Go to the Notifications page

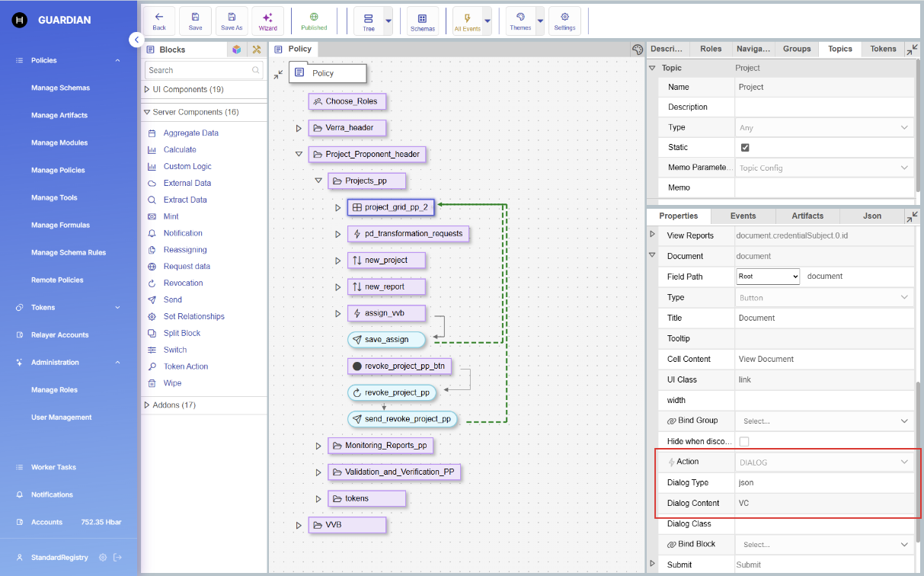pyautogui.click(x=52, y=494)
